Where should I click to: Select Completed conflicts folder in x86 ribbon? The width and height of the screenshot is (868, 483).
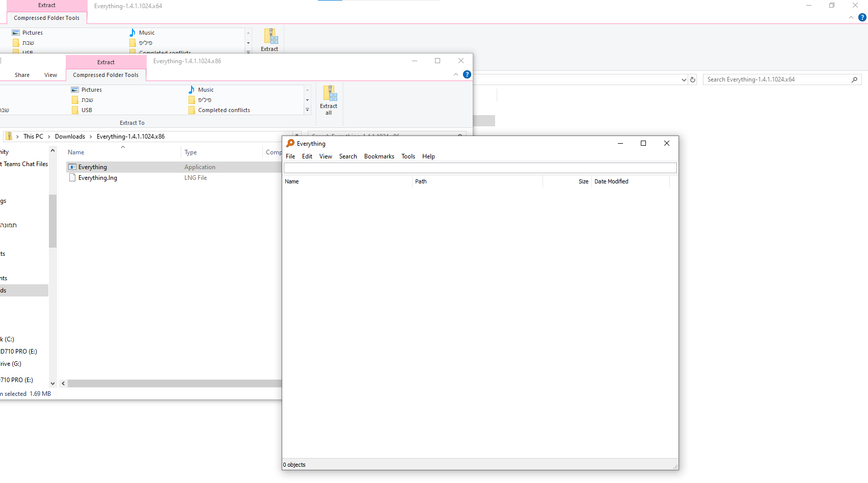220,110
